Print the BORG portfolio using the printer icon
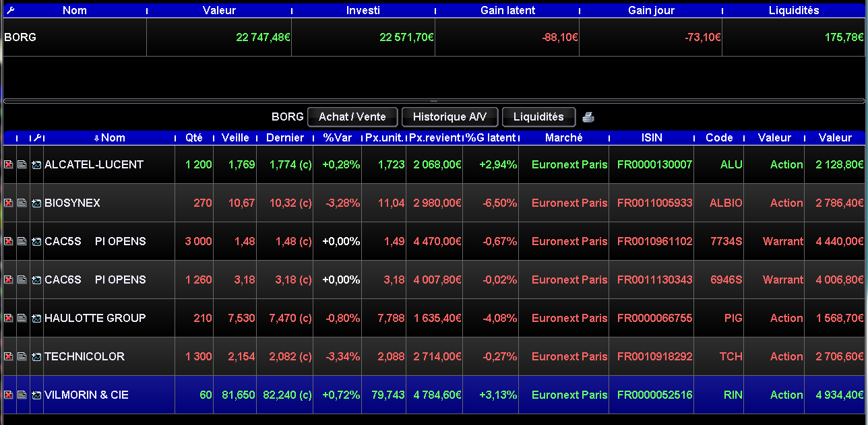 588,117
